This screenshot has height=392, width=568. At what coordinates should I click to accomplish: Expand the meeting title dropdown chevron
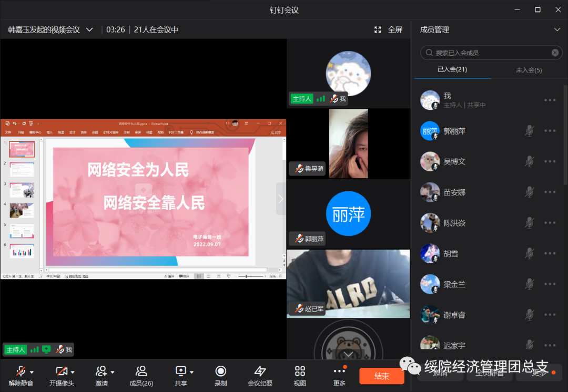point(89,30)
